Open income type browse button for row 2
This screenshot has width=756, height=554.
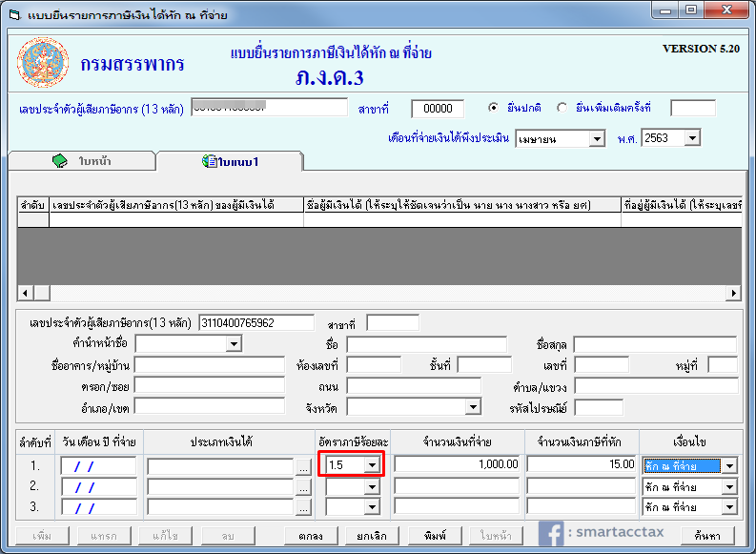coord(303,487)
